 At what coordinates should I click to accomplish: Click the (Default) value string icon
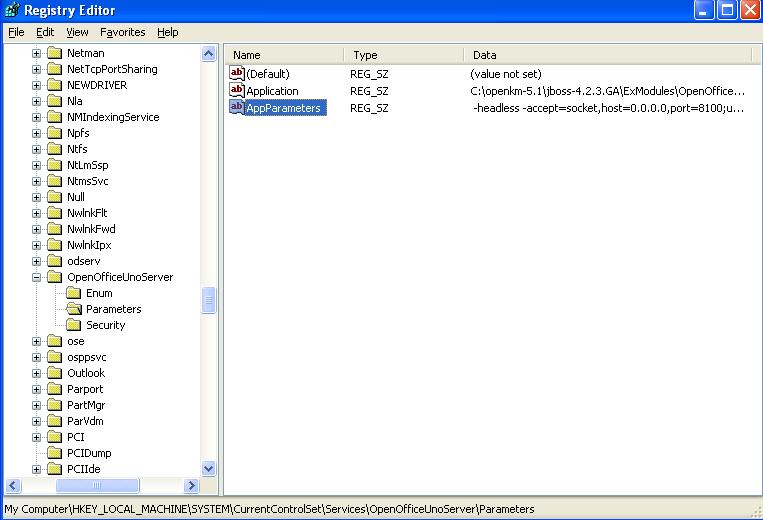tap(237, 73)
